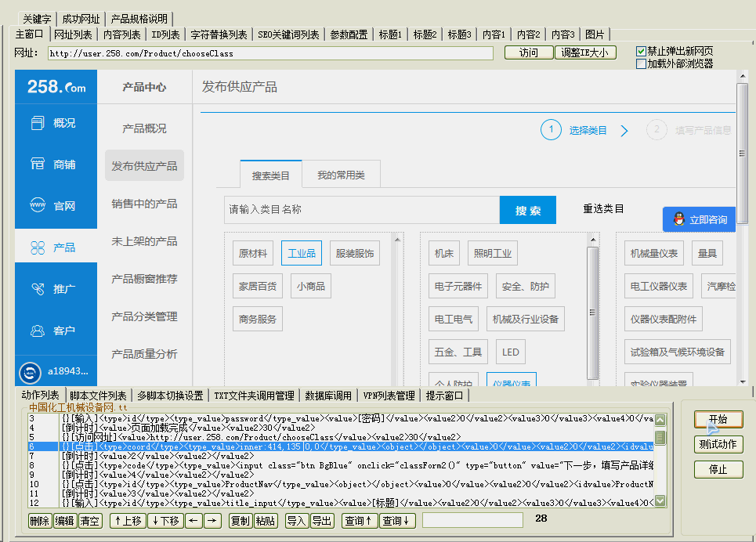Click the 导入 import button
756x542 pixels.
pyautogui.click(x=296, y=521)
